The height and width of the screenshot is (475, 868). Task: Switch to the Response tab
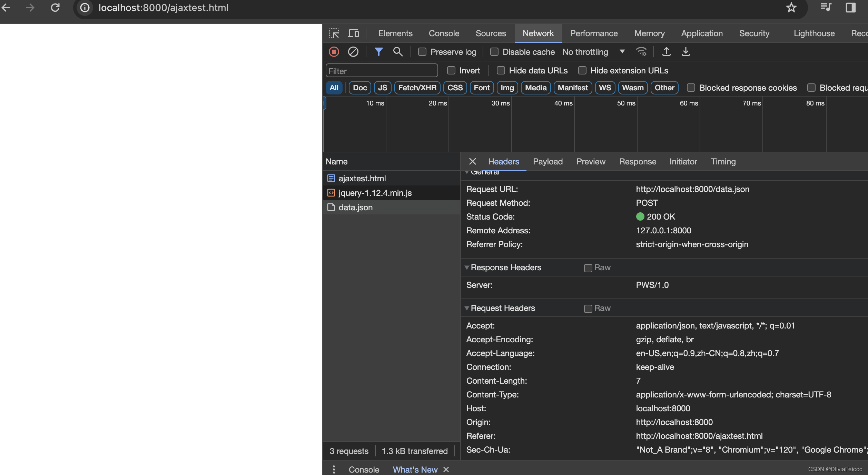(638, 161)
